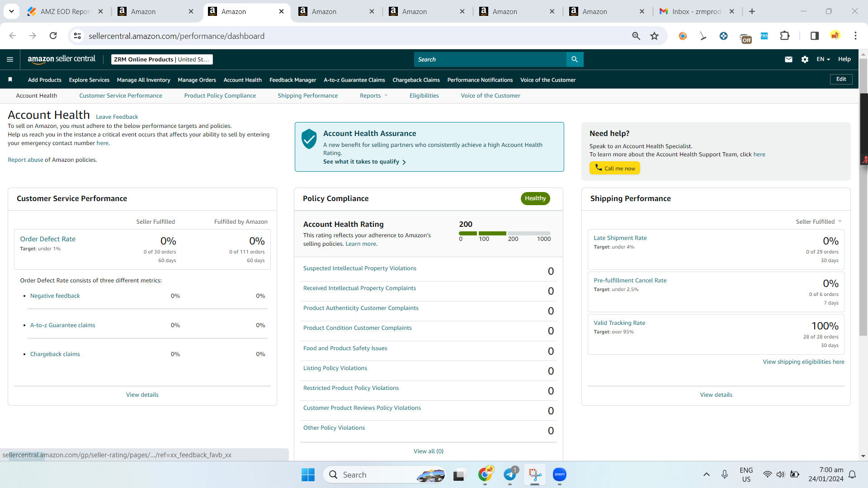This screenshot has height=488, width=868.
Task: Click the zoom magnifier icon in address bar
Action: (636, 36)
